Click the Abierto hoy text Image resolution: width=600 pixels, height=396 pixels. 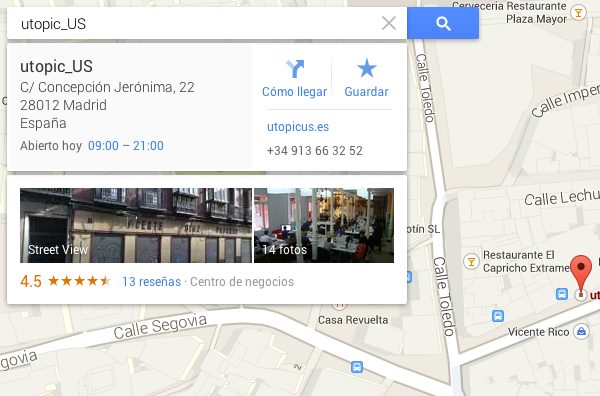[x=51, y=145]
